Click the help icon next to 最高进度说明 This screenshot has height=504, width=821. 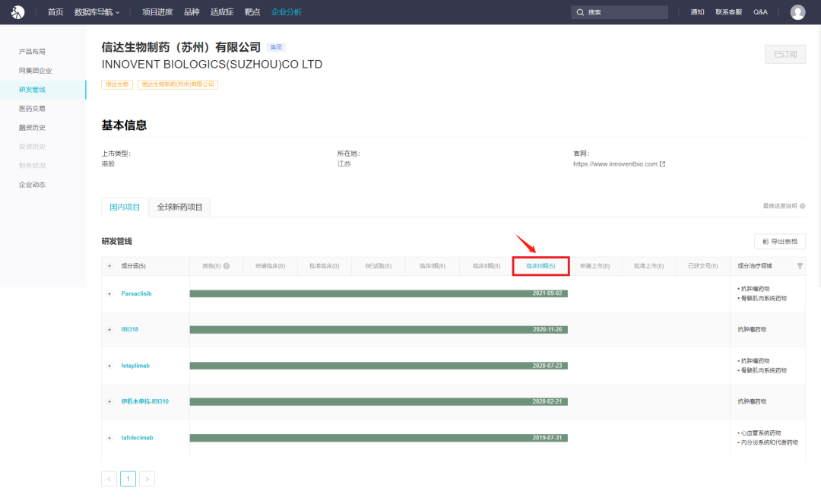click(x=802, y=206)
